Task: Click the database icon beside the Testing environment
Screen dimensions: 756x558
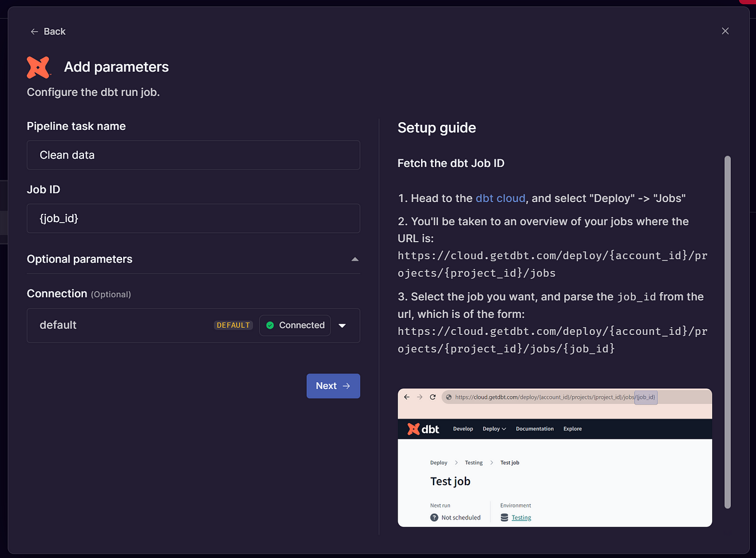Action: tap(503, 517)
